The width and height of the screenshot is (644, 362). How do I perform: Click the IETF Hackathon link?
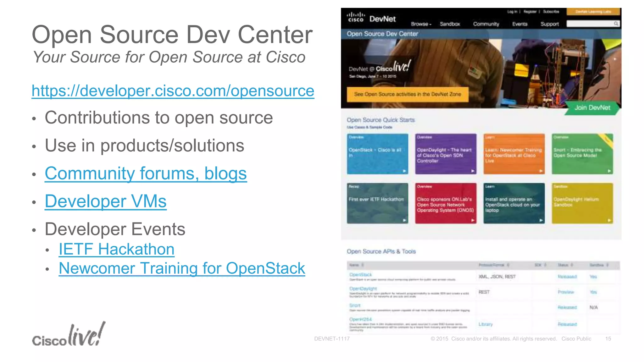point(116,250)
